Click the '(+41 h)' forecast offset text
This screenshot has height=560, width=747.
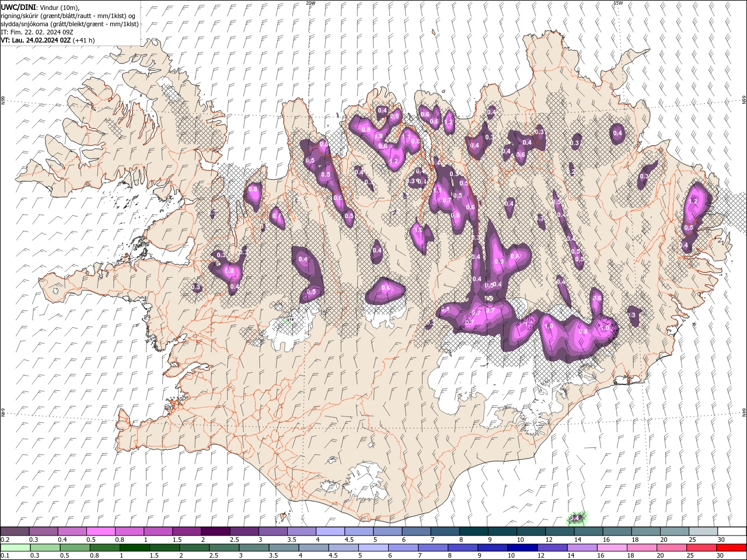point(83,40)
